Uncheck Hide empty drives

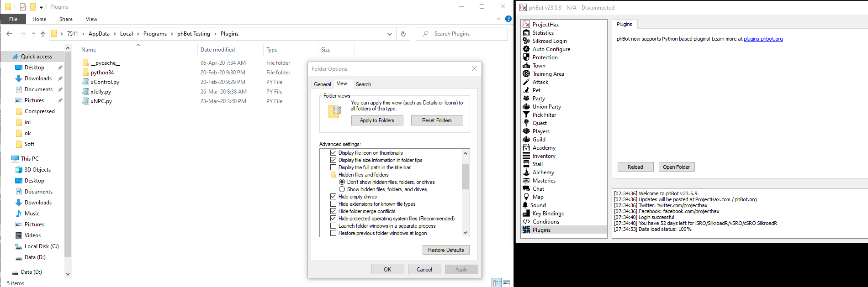pyautogui.click(x=333, y=197)
